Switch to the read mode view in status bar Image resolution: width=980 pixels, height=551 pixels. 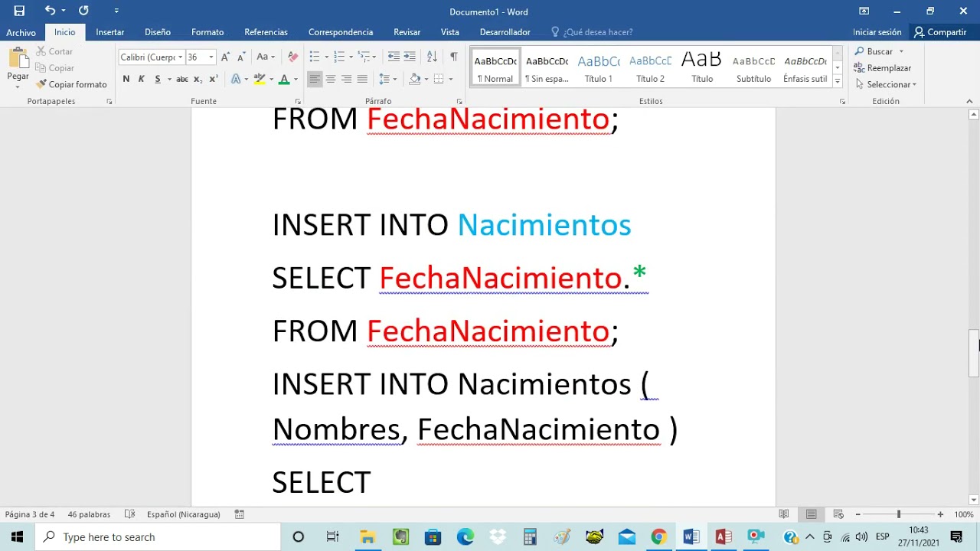[784, 514]
